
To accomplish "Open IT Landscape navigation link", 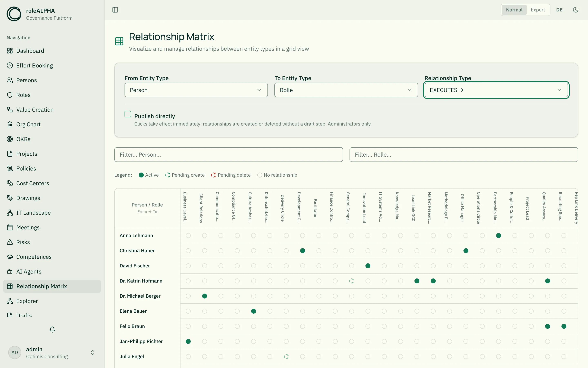I will click(52, 213).
